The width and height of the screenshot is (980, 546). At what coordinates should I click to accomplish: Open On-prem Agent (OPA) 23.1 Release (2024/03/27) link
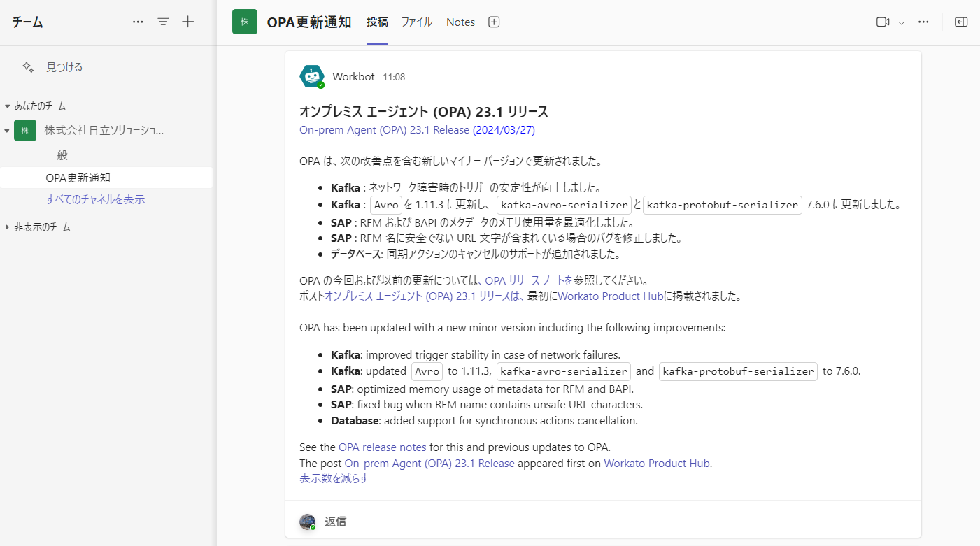[x=417, y=129]
